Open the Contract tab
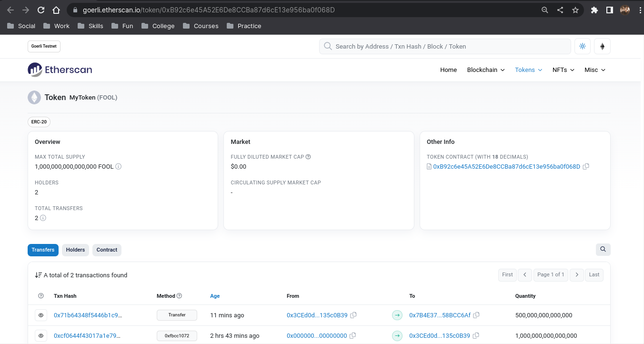The height and width of the screenshot is (344, 644). point(107,250)
